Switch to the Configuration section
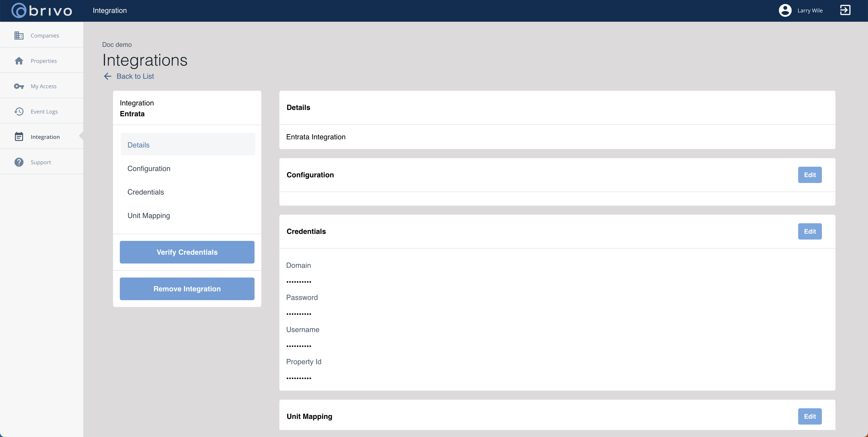 [149, 168]
